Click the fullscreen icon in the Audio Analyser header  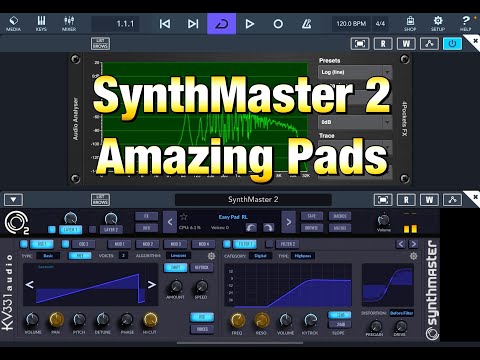[x=360, y=44]
